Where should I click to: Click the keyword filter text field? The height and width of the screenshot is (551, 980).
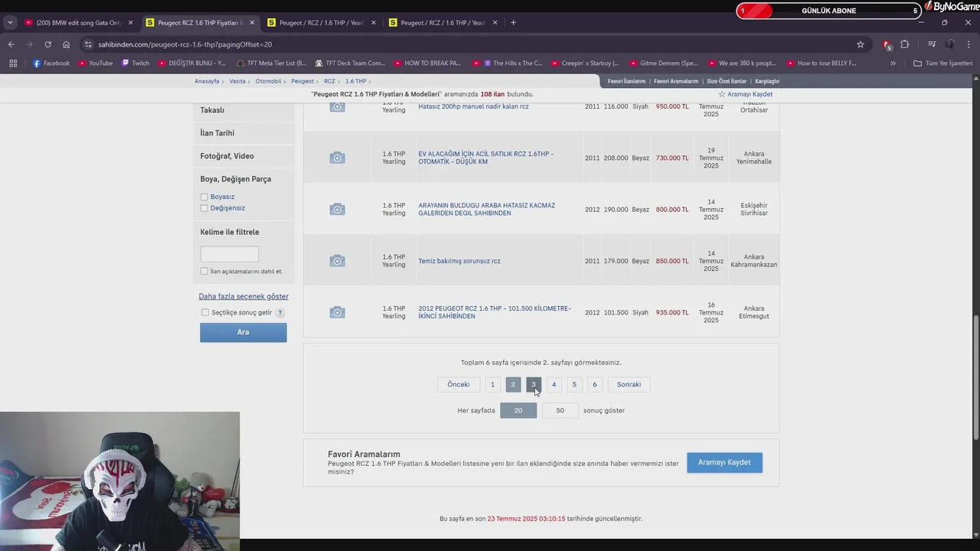point(229,254)
